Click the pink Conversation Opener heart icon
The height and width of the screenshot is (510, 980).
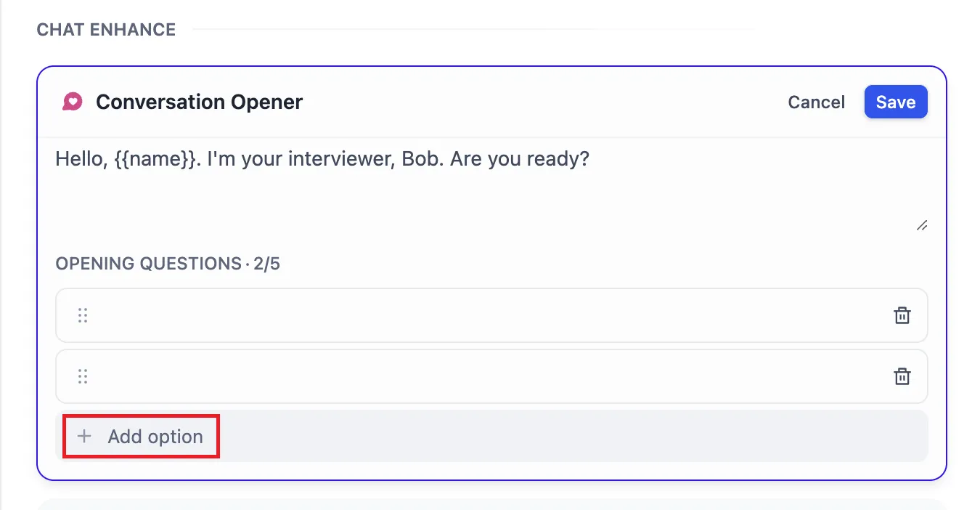click(x=72, y=102)
